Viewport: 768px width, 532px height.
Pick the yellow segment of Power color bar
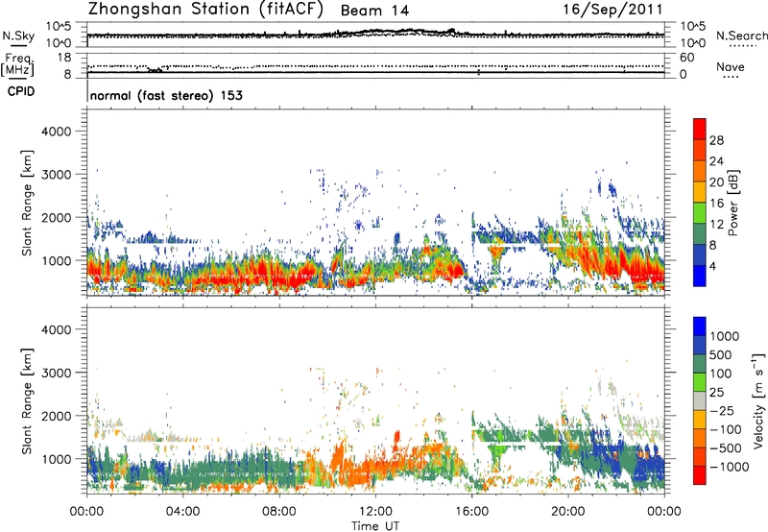coord(700,191)
